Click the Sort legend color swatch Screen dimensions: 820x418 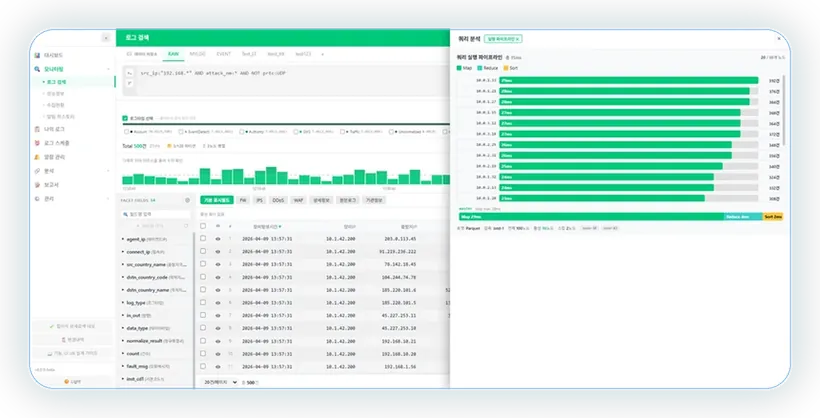click(506, 68)
